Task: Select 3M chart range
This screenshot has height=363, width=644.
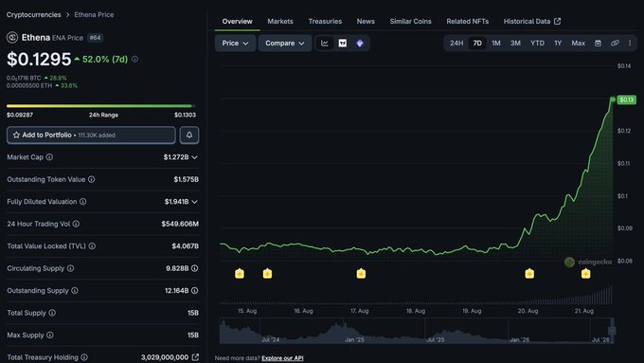Action: tap(515, 44)
